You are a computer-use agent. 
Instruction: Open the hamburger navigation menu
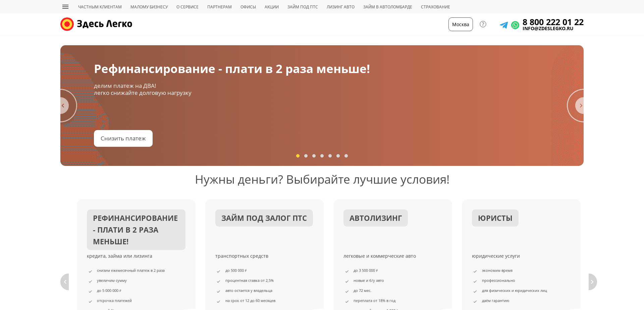pos(65,7)
